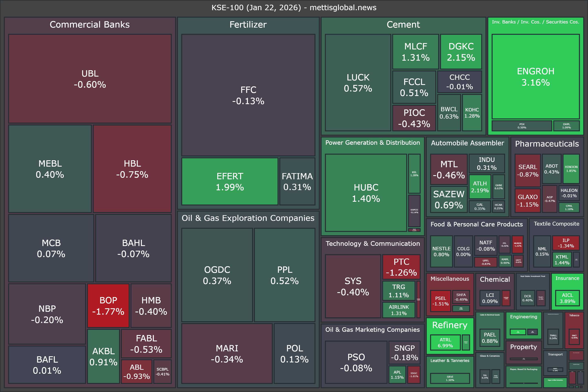Click the FFC fertilizer tile
The image size is (588, 392).
click(248, 95)
